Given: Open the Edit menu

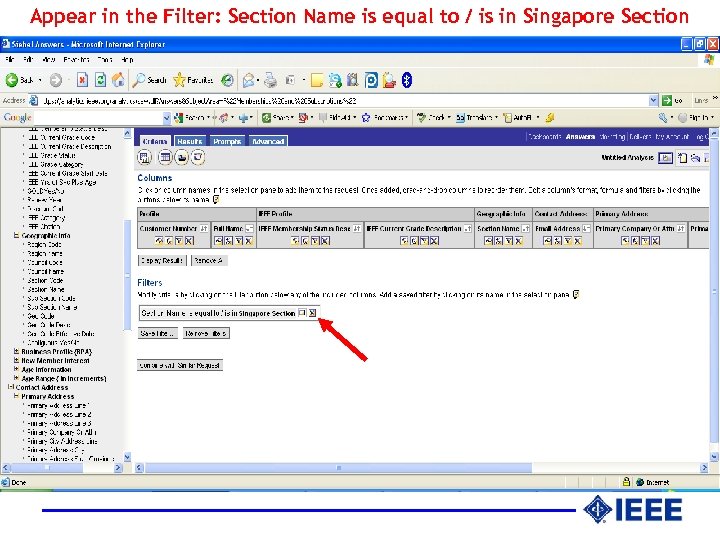Looking at the screenshot, I should [x=28, y=60].
